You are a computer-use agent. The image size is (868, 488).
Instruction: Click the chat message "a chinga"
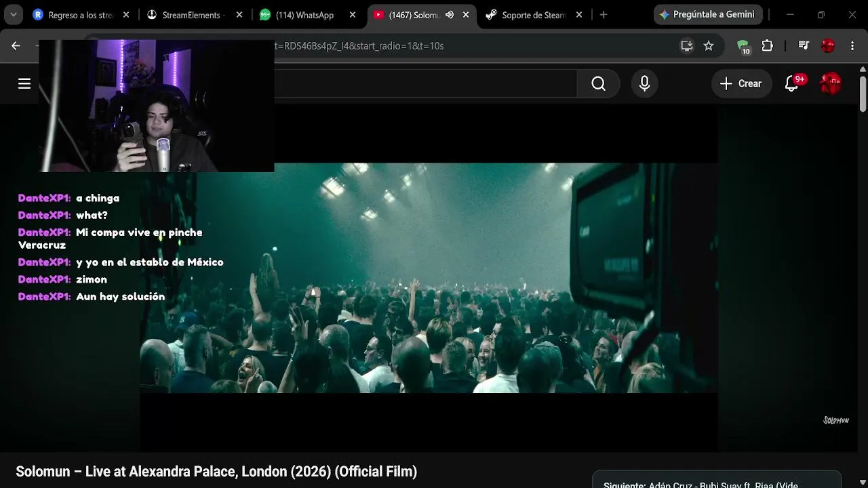pyautogui.click(x=98, y=198)
